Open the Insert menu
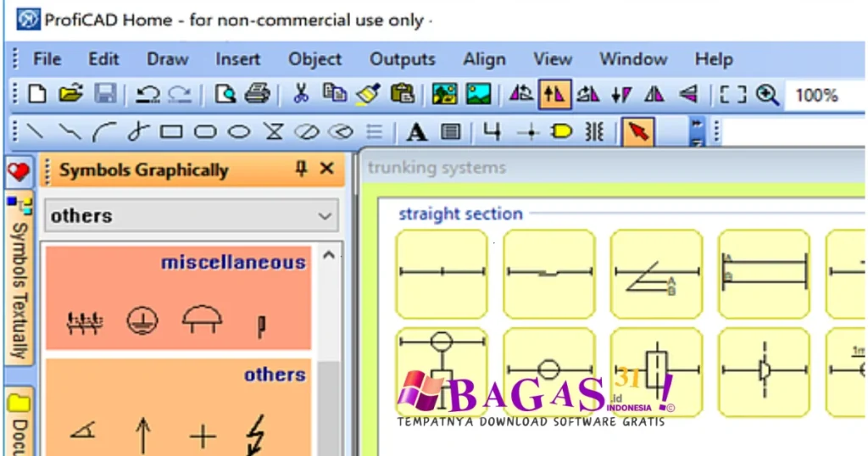 coord(237,59)
